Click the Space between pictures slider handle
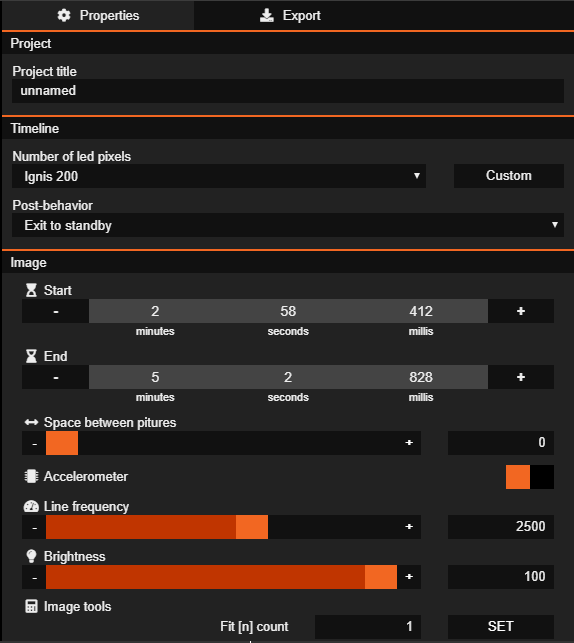Viewport: 574px width, 643px height. [62, 443]
